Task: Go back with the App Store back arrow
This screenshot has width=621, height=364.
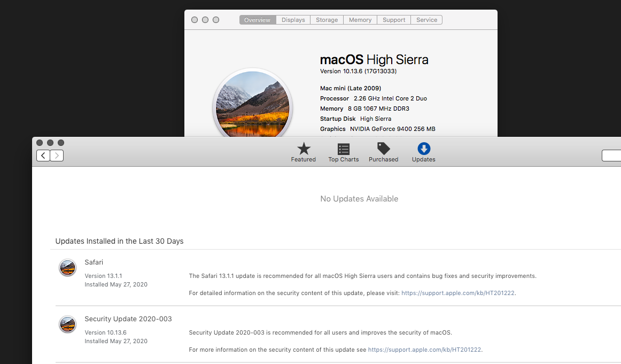Action: [43, 156]
